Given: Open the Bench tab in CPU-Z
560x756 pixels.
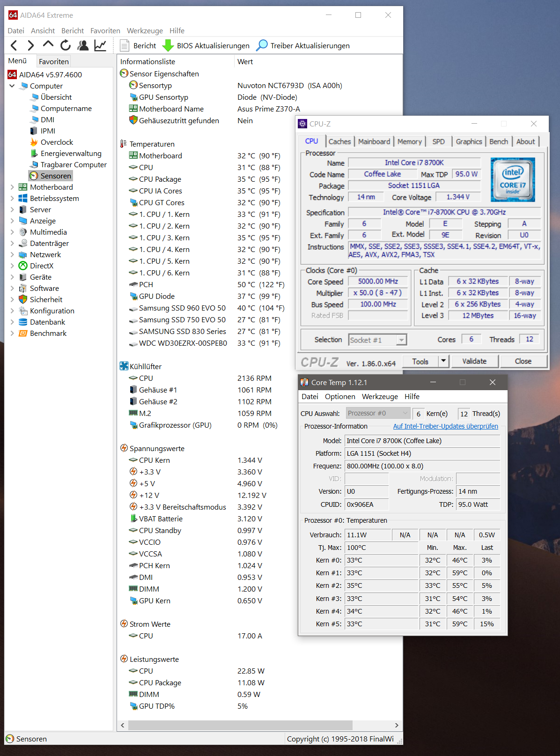Looking at the screenshot, I should tap(499, 141).
